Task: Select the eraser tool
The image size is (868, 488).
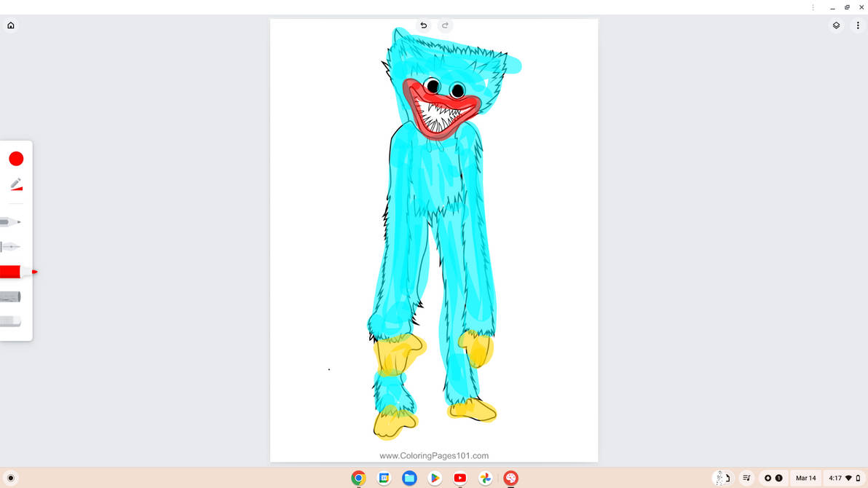Action: pyautogui.click(x=10, y=321)
